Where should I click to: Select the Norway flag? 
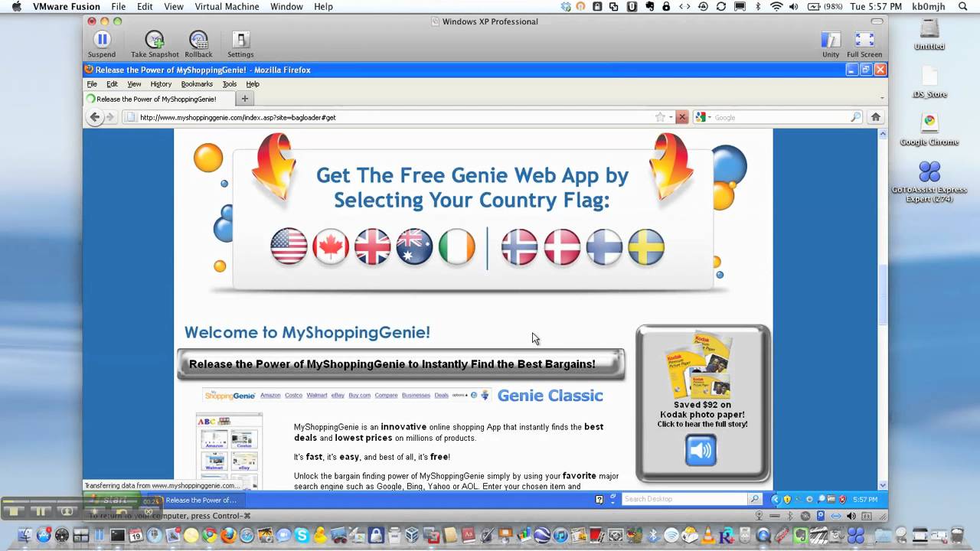tap(520, 247)
